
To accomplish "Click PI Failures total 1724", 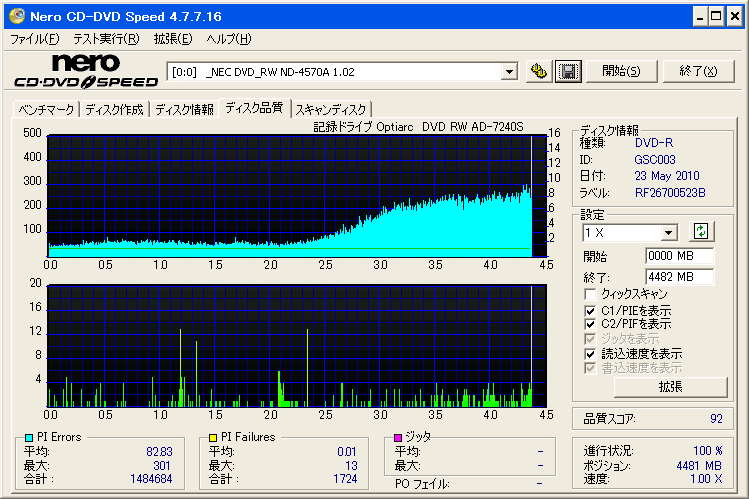I will pos(345,479).
